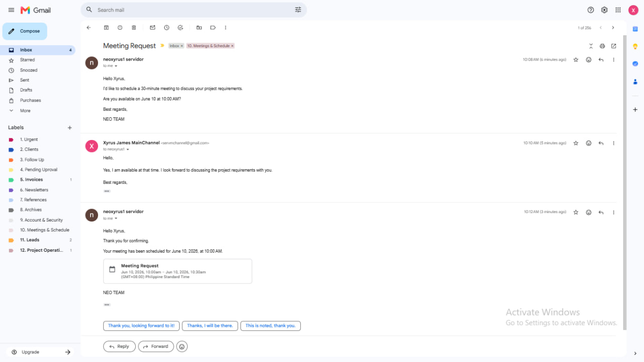Open the Labels icon in the toolbar

[213, 28]
